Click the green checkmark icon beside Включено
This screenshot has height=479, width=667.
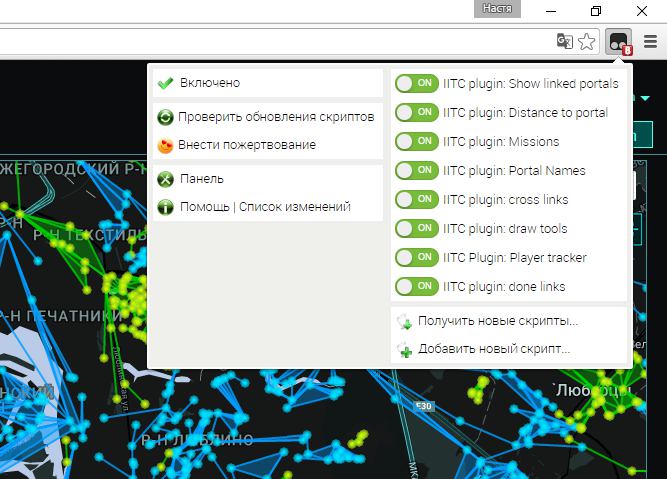tap(165, 83)
